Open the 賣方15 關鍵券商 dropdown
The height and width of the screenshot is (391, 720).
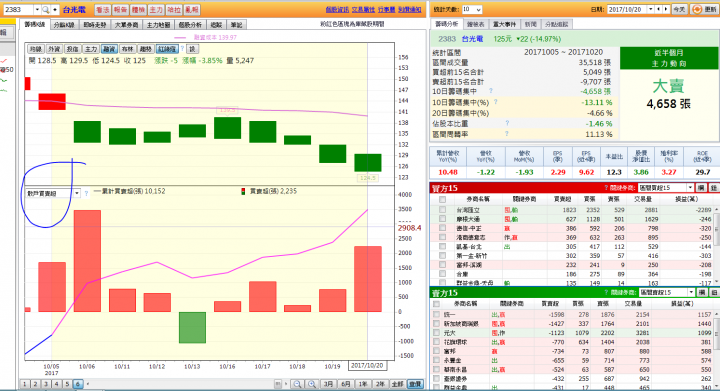690,292
